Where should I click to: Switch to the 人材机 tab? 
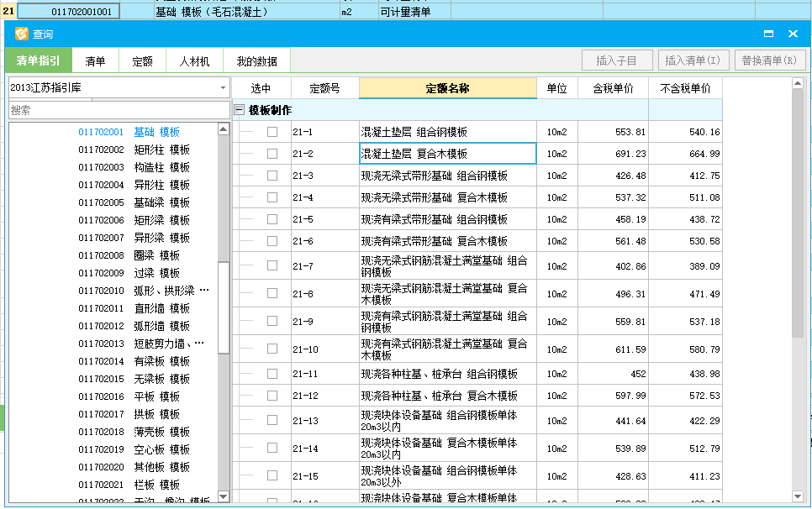pyautogui.click(x=194, y=61)
